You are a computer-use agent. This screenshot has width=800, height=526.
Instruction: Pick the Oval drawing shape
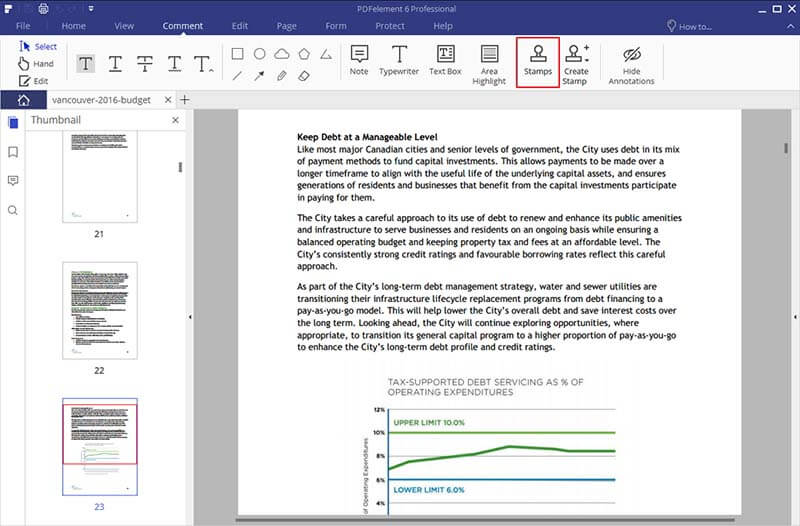[260, 54]
